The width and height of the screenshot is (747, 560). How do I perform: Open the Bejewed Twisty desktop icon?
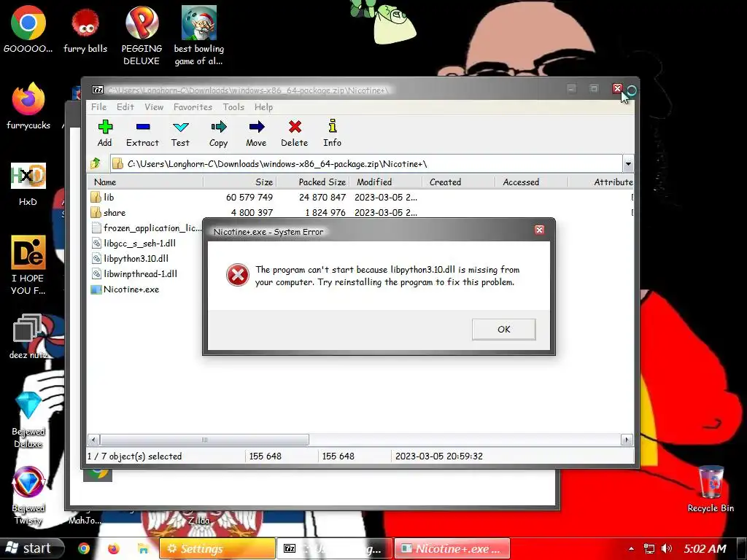coord(28,496)
